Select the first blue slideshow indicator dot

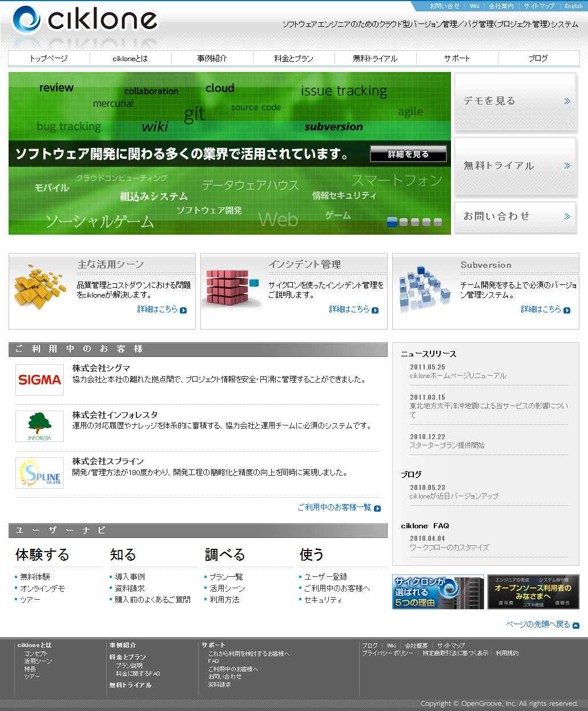point(392,222)
